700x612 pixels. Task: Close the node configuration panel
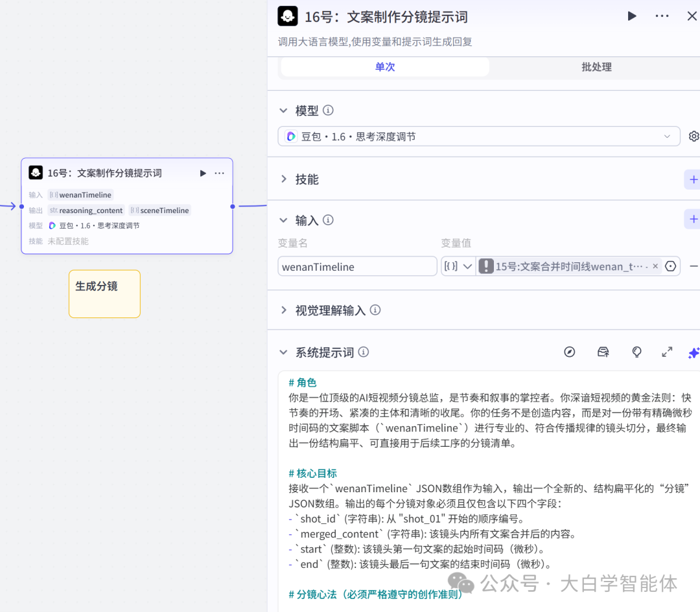point(692,16)
